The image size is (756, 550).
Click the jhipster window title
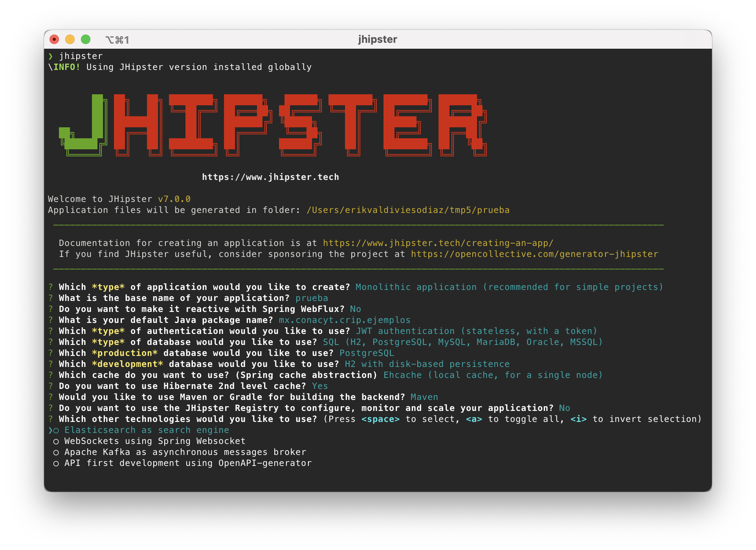[x=378, y=39]
